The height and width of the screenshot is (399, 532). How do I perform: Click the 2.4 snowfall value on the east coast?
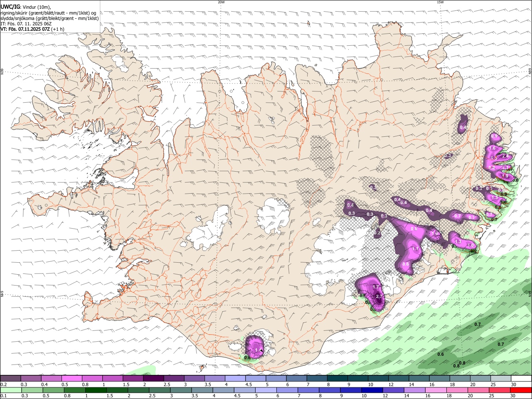pos(505,156)
